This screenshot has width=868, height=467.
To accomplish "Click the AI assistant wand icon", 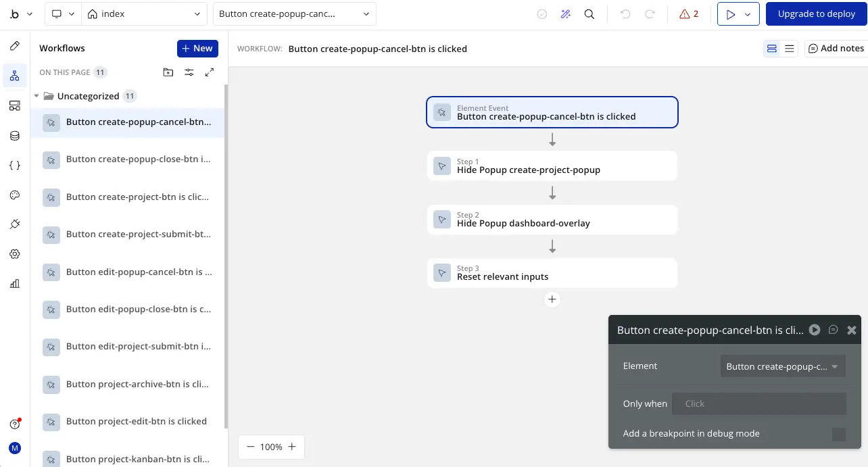I will 566,14.
